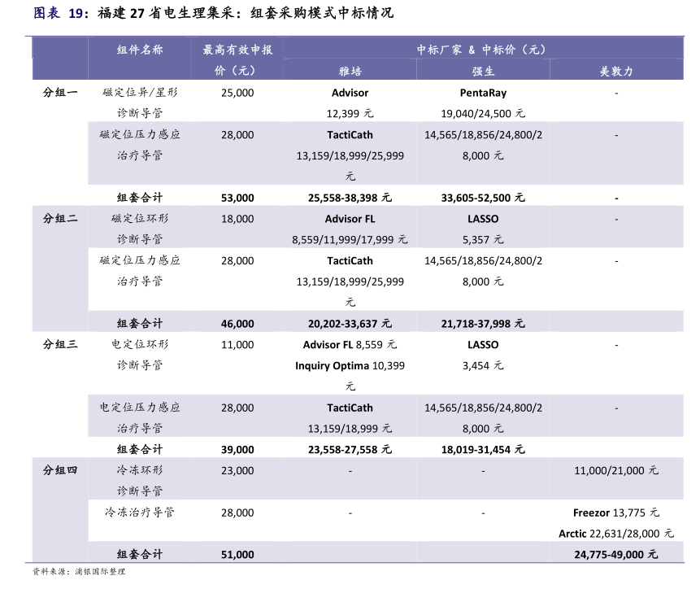Image resolution: width=700 pixels, height=602 pixels.
Task: Click the 分组一 row label
Action: click(60, 93)
